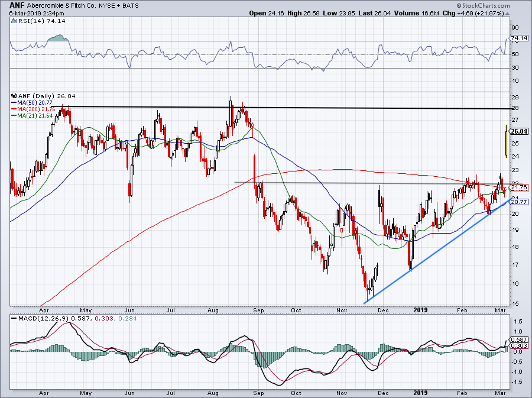Click the ANF (Daily) 26.04 legend label
This screenshot has width=532, height=398.
(47, 96)
